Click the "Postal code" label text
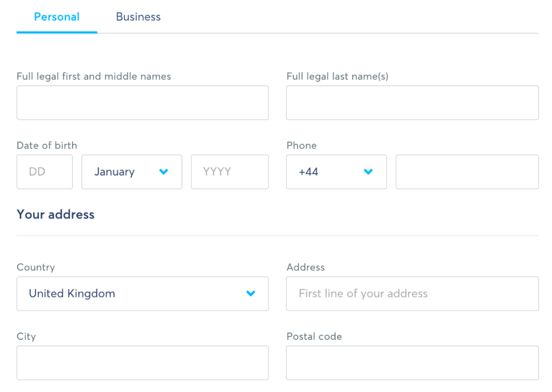The height and width of the screenshot is (392, 552). (x=314, y=337)
